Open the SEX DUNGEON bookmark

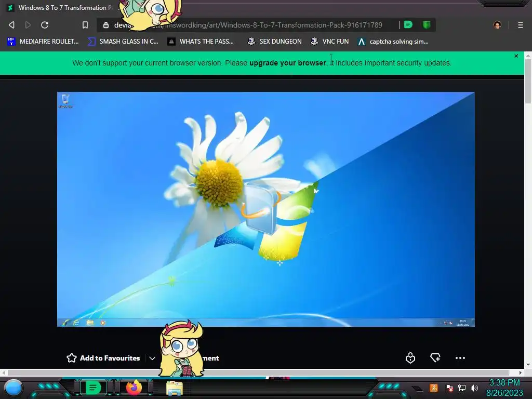click(x=274, y=42)
